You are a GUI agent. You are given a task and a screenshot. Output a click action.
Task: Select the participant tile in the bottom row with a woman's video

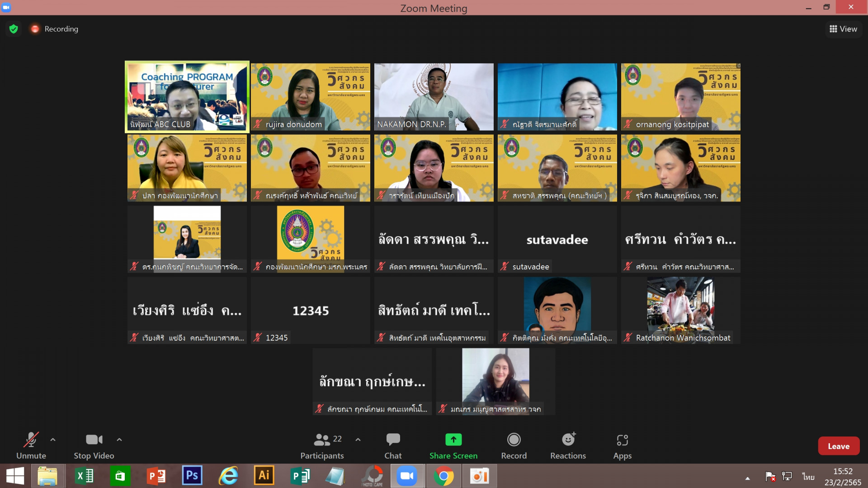click(496, 381)
